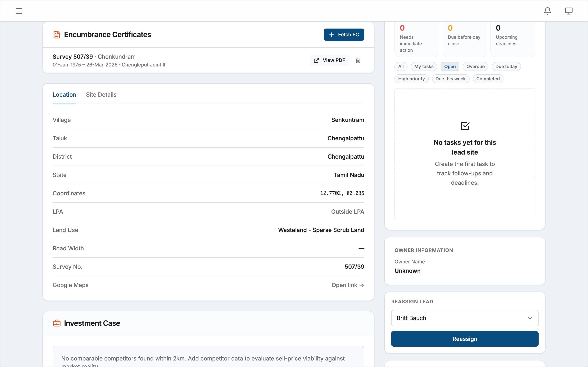Click the Investment Case briefcase icon
Viewport: 588px width, 367px height.
point(57,323)
